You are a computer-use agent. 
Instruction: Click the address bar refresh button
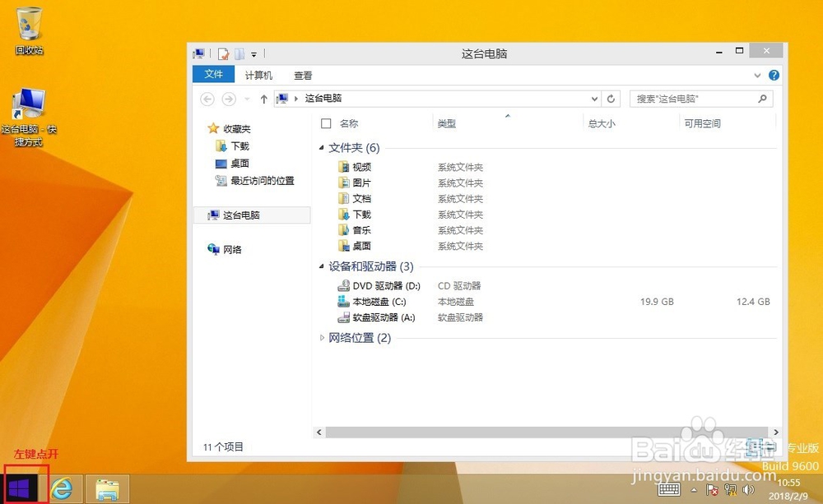[611, 98]
